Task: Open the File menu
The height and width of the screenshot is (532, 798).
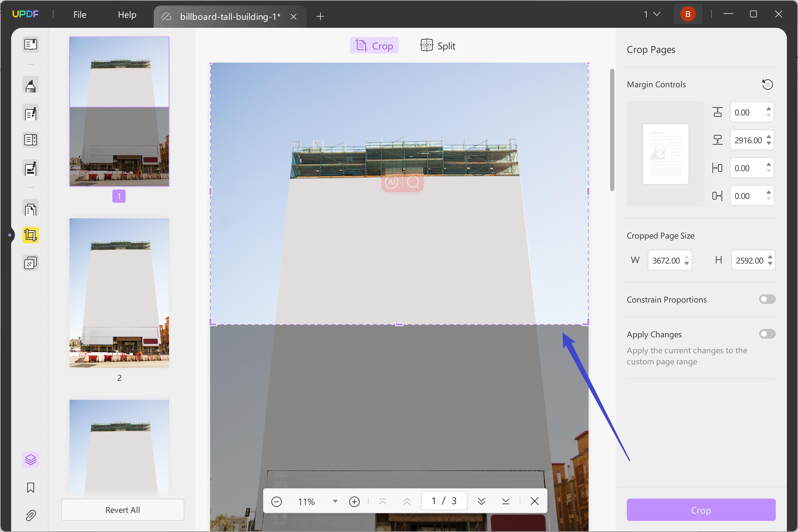Action: [x=80, y=15]
